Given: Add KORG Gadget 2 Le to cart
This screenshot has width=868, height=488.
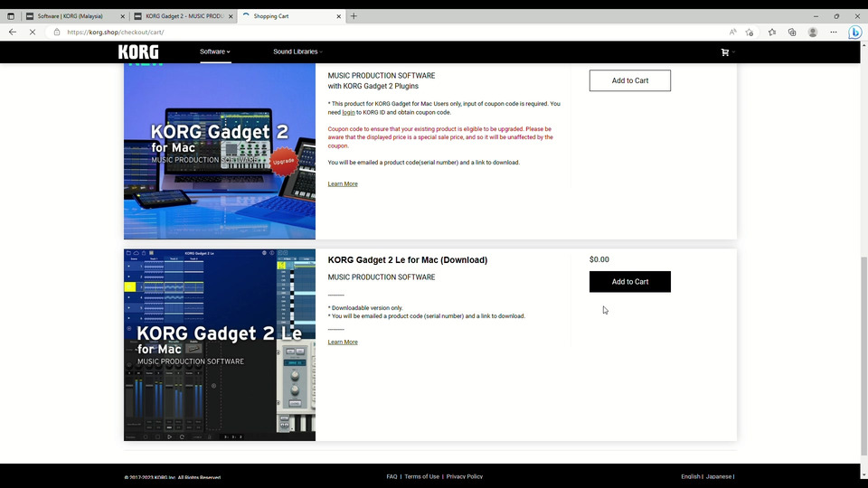Looking at the screenshot, I should tap(630, 282).
